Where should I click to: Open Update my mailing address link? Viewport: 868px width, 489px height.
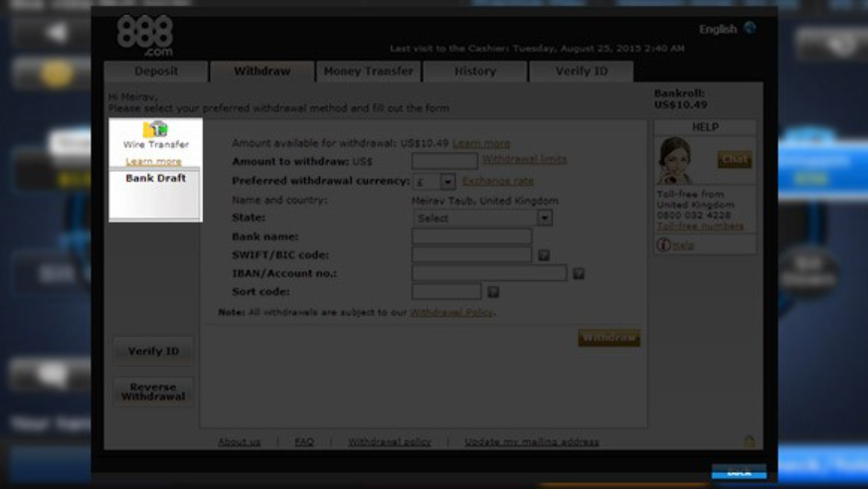[531, 441]
